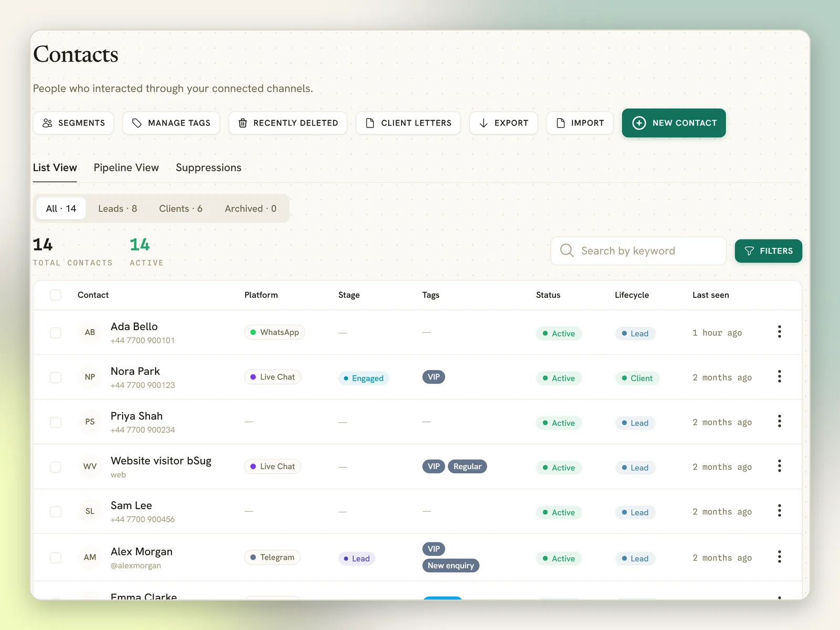Click the NP avatar for Nora Park
This screenshot has height=630, width=840.
90,377
